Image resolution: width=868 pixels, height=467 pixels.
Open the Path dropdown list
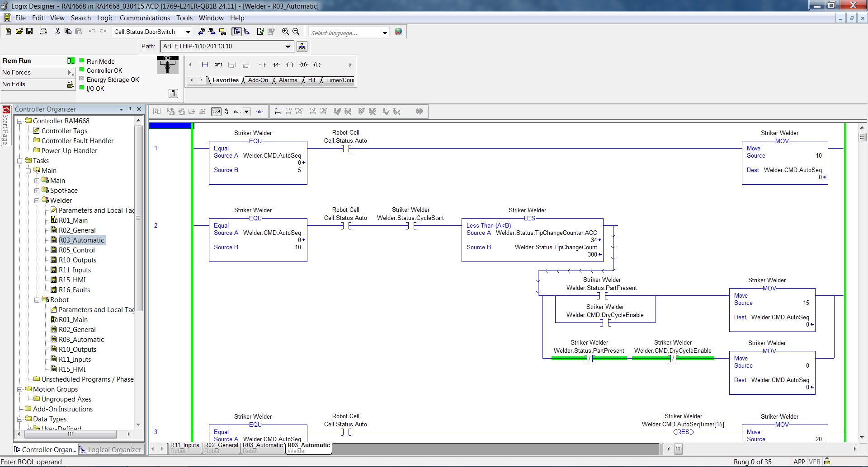[x=288, y=47]
